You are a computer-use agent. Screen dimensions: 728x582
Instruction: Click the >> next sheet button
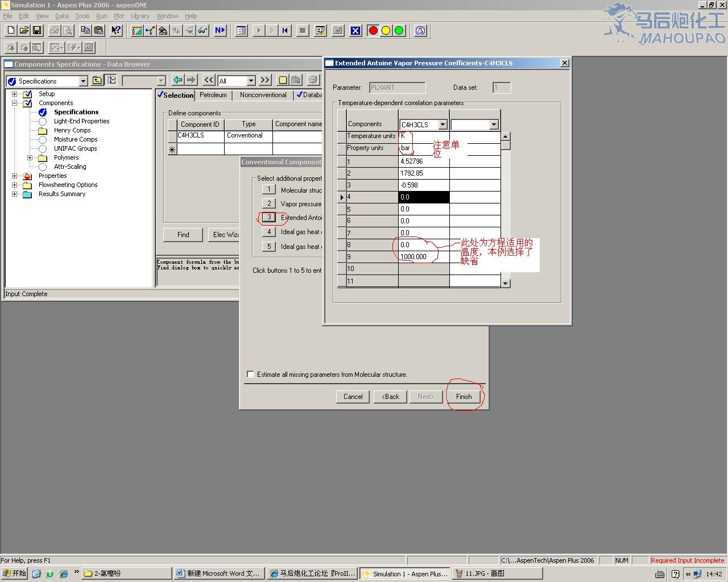(x=265, y=80)
